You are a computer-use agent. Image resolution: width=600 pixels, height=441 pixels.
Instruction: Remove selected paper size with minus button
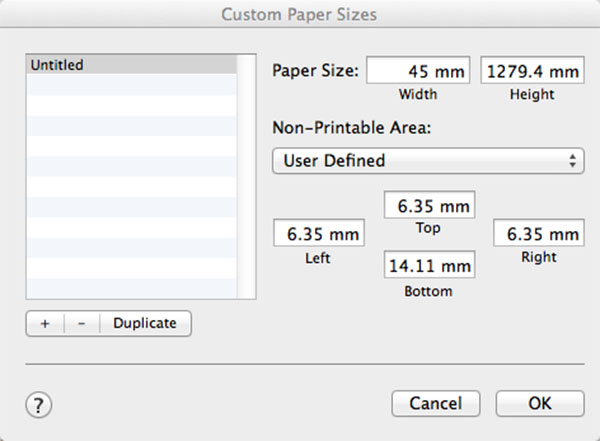(81, 323)
